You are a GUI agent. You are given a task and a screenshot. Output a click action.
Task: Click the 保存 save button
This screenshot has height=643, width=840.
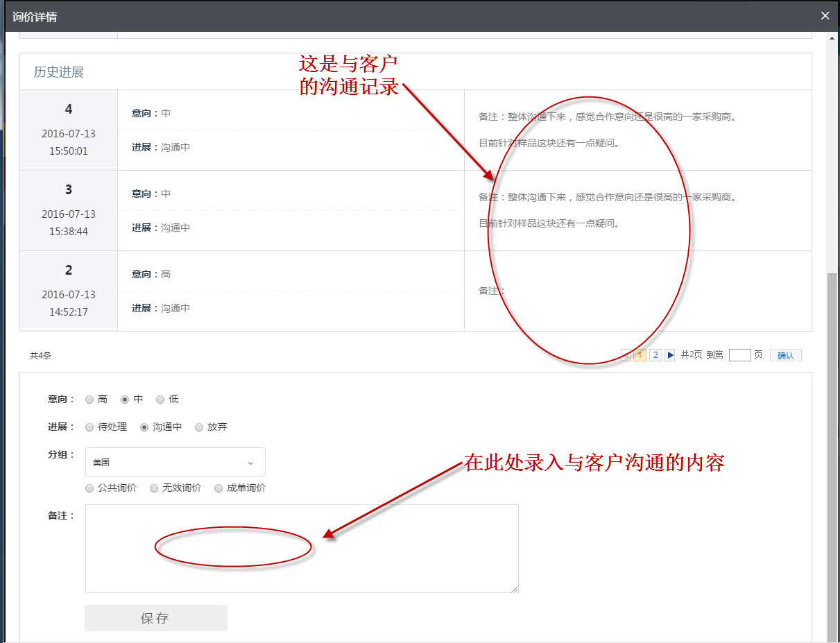point(155,617)
